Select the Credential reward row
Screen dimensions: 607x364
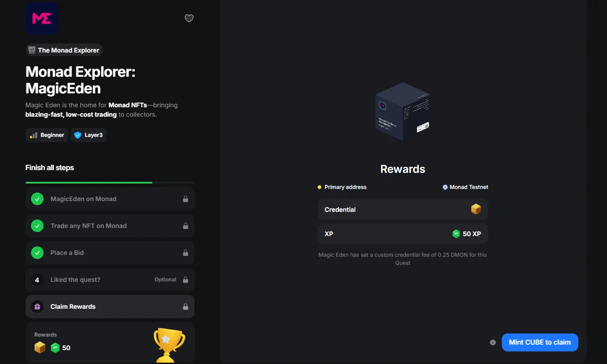[403, 210]
